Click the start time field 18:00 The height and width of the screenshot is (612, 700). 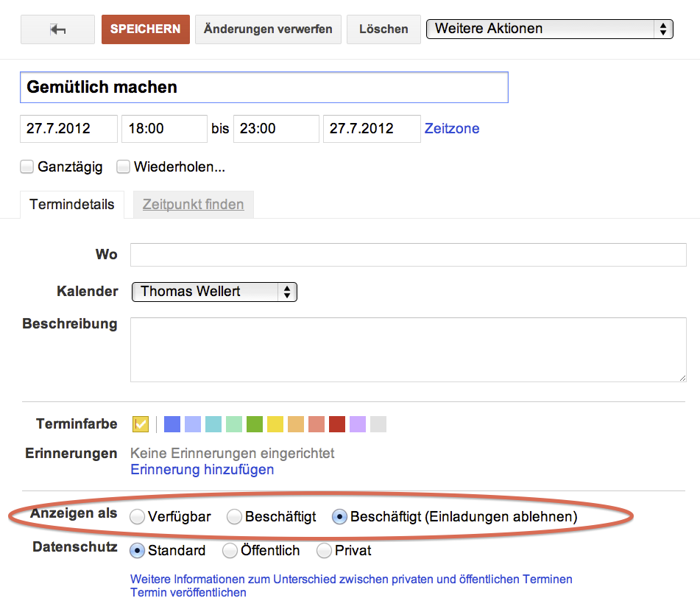click(x=164, y=129)
